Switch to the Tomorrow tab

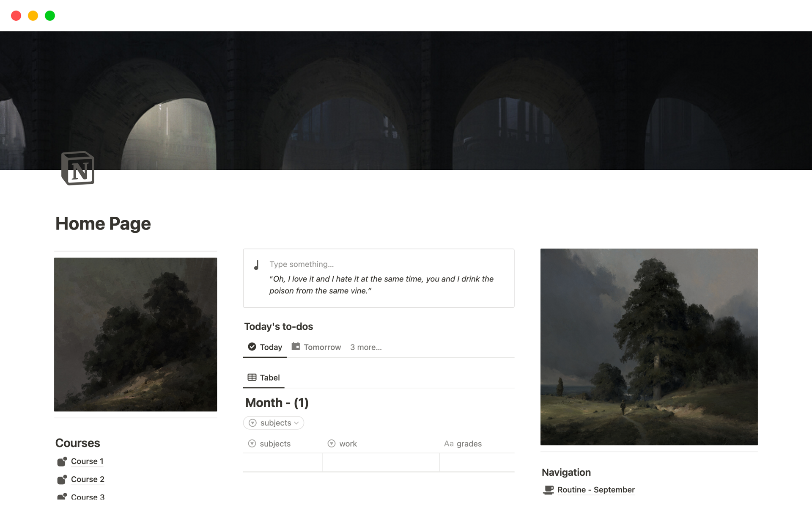pyautogui.click(x=316, y=347)
